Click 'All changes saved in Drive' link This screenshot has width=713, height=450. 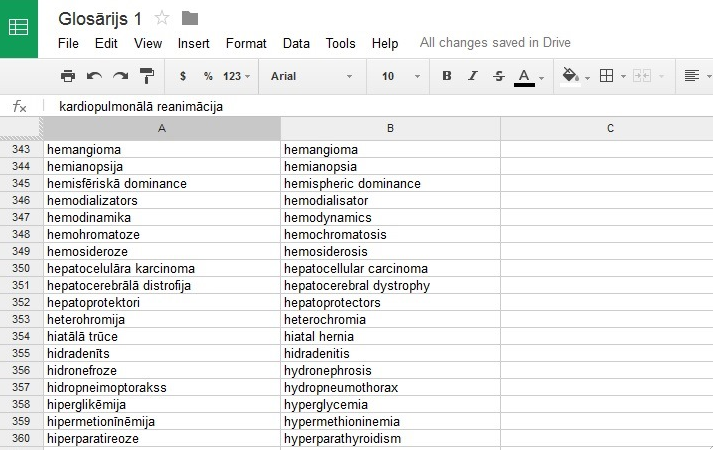(x=495, y=44)
